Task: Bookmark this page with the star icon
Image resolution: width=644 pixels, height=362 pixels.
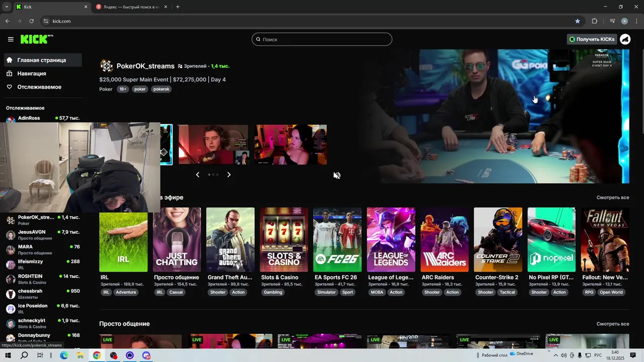Action: tap(578, 21)
